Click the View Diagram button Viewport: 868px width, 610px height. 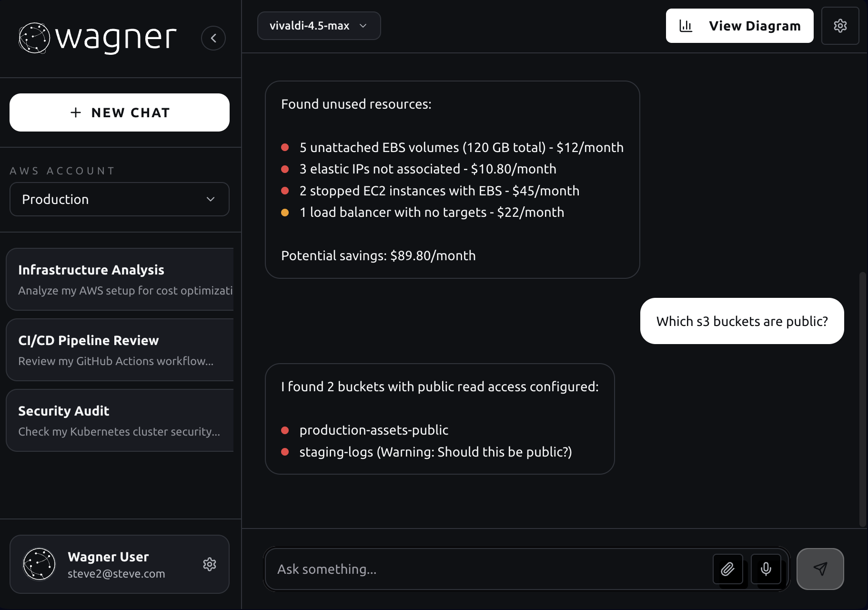(x=739, y=26)
